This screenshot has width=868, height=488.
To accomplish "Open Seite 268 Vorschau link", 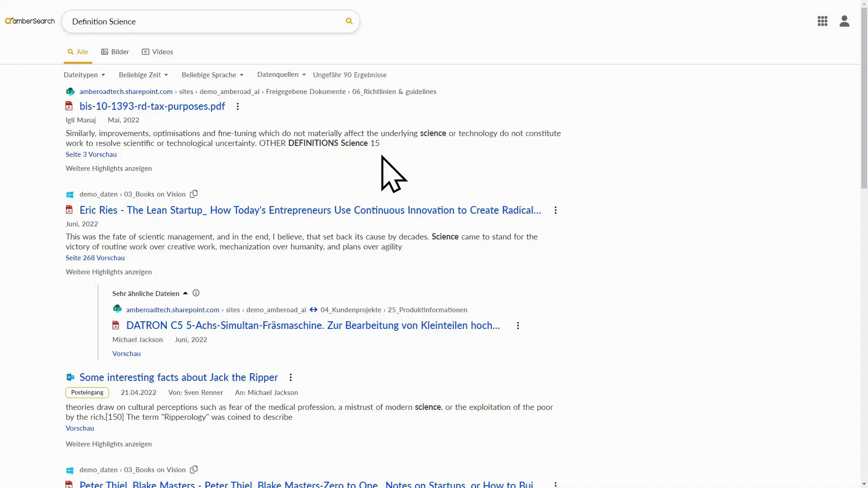I will 95,258.
